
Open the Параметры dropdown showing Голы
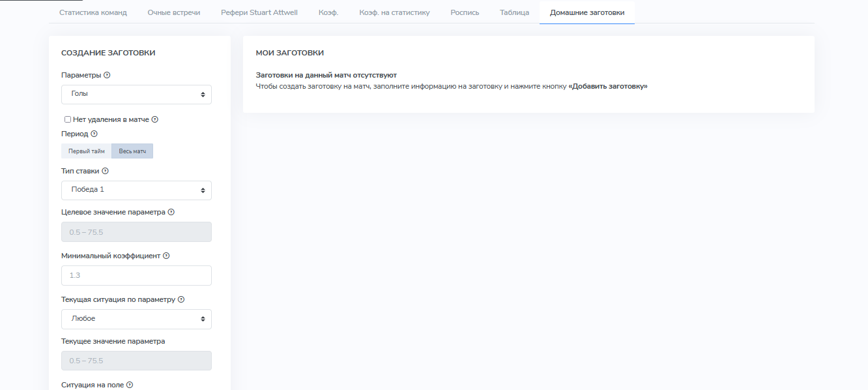pyautogui.click(x=136, y=95)
